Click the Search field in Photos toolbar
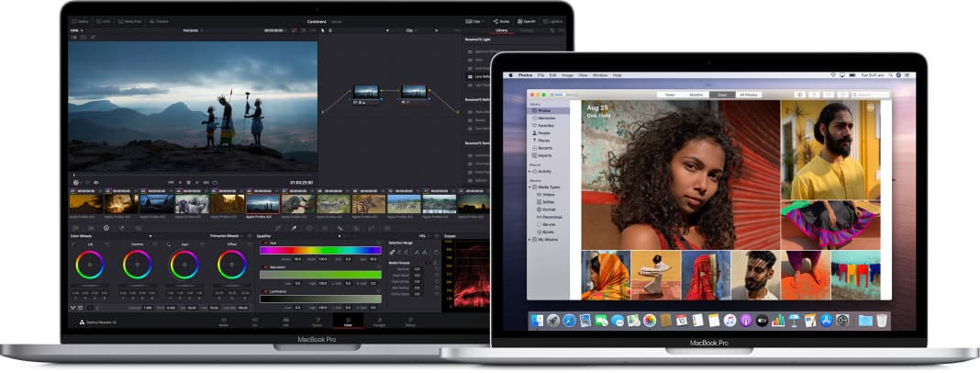The width and height of the screenshot is (980, 373). pos(869,96)
